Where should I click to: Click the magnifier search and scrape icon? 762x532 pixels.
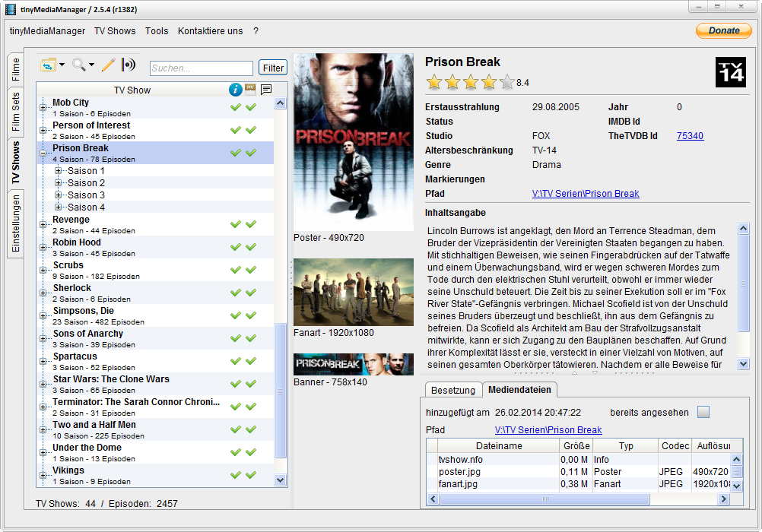[78, 64]
